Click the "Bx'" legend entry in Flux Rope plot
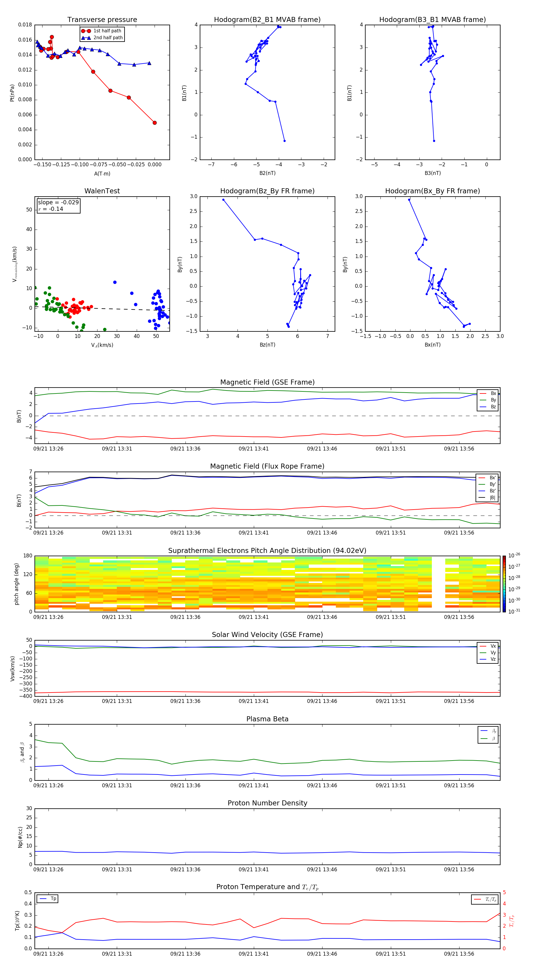This screenshot has height=980, width=535. (x=488, y=478)
